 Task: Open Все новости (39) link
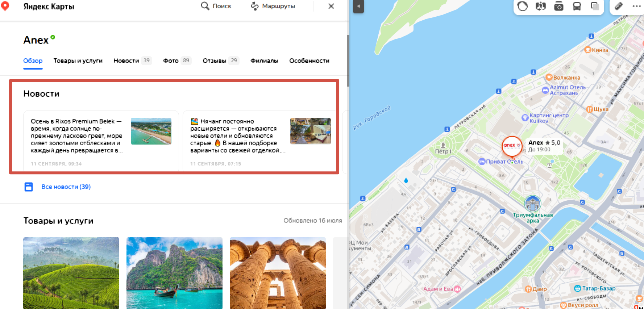click(x=66, y=187)
